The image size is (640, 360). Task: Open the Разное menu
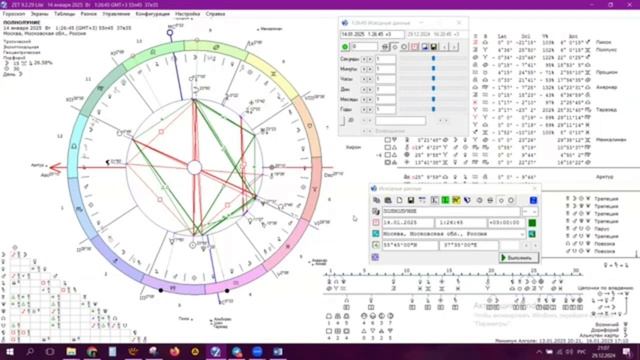pyautogui.click(x=89, y=14)
